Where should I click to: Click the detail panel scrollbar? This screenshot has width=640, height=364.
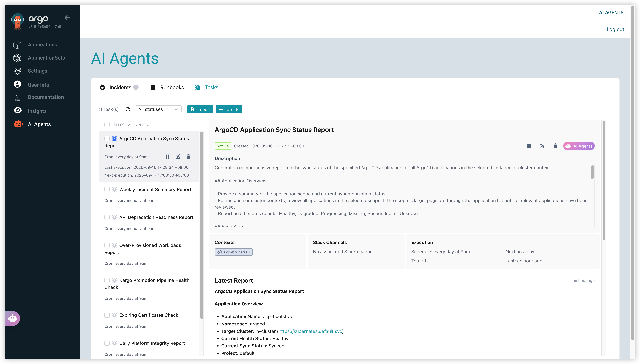coord(604,180)
